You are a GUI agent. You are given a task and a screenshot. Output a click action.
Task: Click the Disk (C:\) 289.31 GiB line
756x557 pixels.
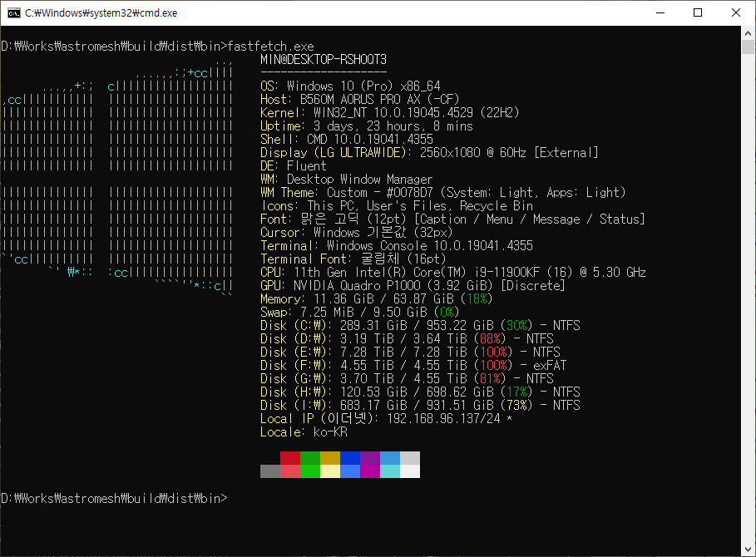pyautogui.click(x=420, y=326)
